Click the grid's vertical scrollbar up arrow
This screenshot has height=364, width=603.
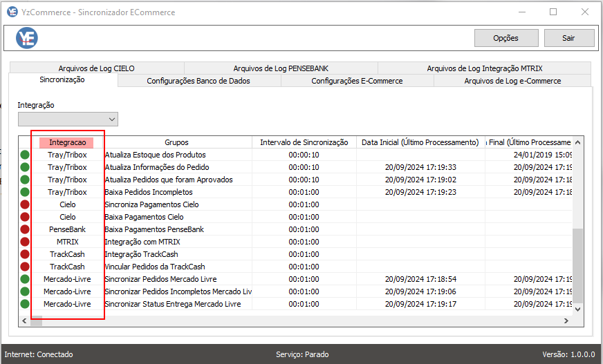[x=577, y=142]
